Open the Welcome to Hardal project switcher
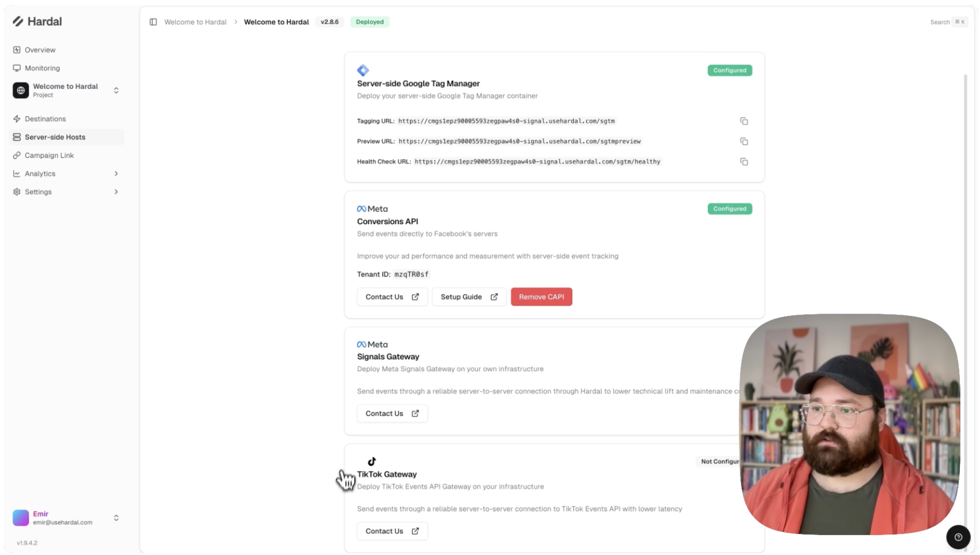980x555 pixels. [66, 90]
